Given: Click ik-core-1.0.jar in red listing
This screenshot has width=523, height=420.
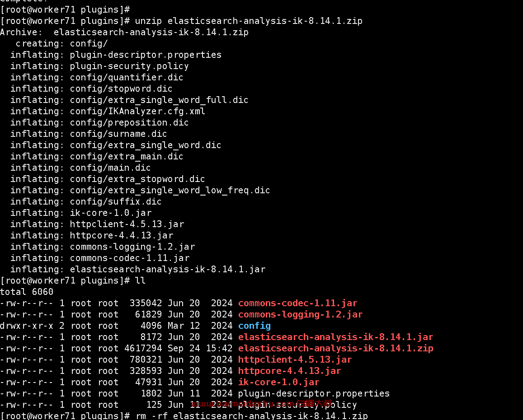Looking at the screenshot, I should click(x=278, y=383).
